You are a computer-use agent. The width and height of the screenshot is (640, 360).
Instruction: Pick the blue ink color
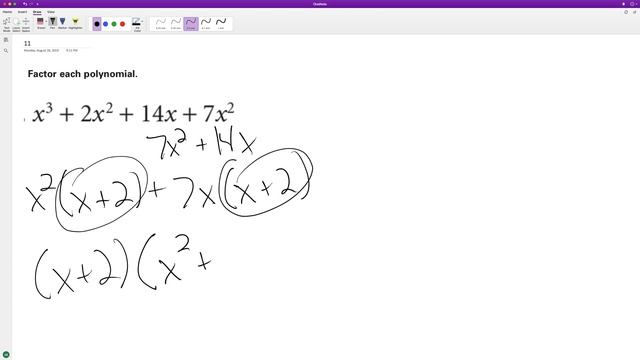[x=105, y=24]
